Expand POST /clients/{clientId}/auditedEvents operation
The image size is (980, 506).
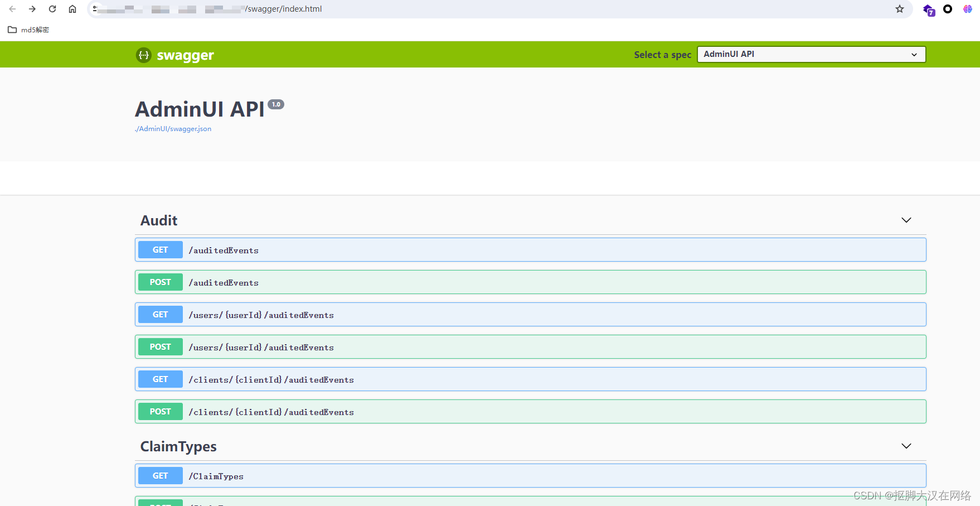pos(530,412)
